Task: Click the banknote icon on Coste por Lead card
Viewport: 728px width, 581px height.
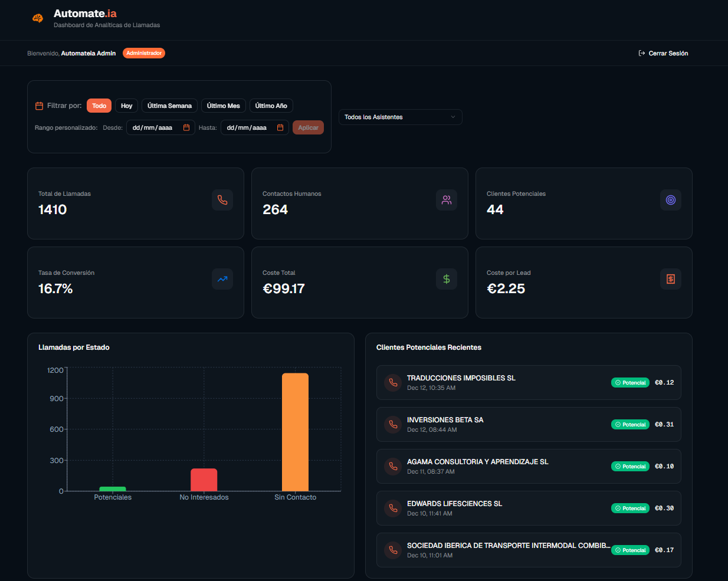Action: click(670, 279)
